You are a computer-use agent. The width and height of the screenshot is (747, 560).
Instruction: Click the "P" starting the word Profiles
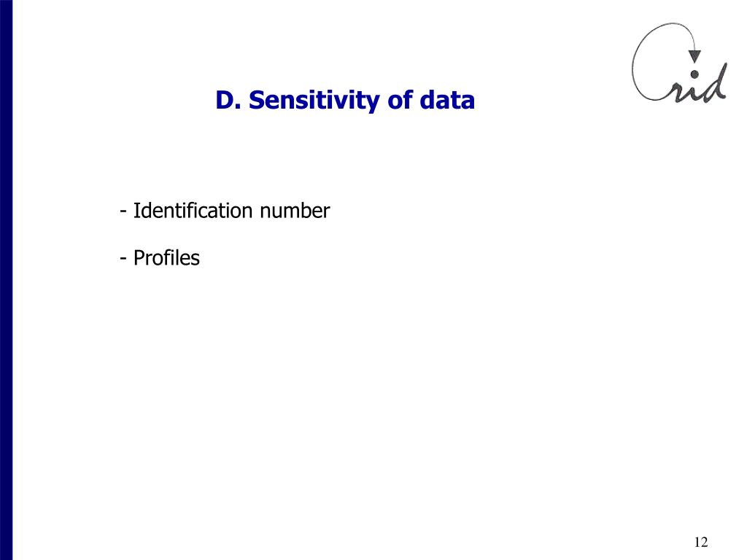(139, 257)
